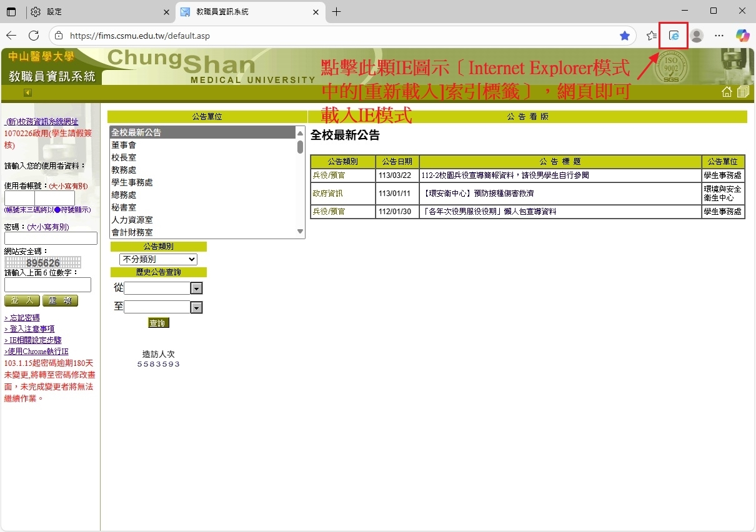Click the browser profile avatar icon
Screen dimensions: 756x532
697,36
